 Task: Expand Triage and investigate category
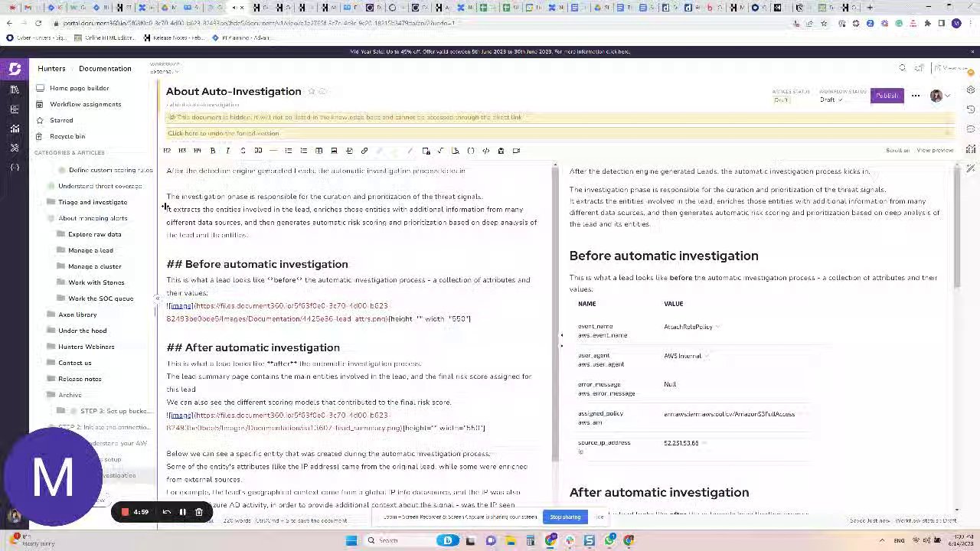click(x=93, y=202)
